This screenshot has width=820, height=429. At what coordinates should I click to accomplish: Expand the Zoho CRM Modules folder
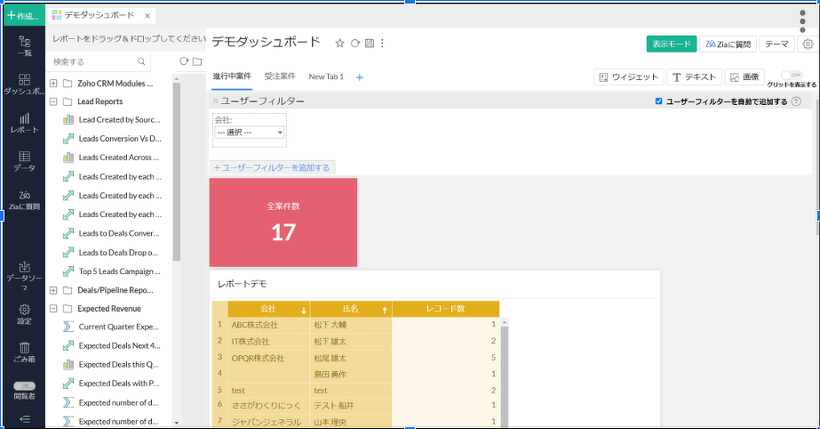[53, 83]
